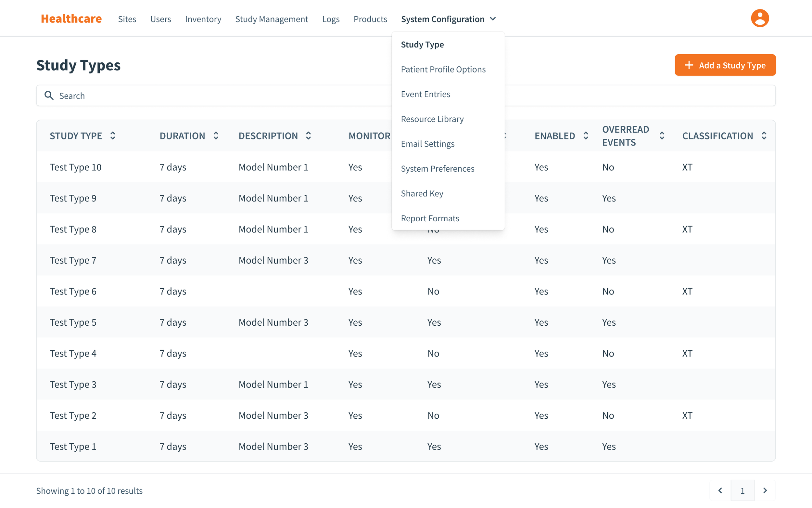812x508 pixels.
Task: Sort by Study Type column arrows
Action: (113, 136)
